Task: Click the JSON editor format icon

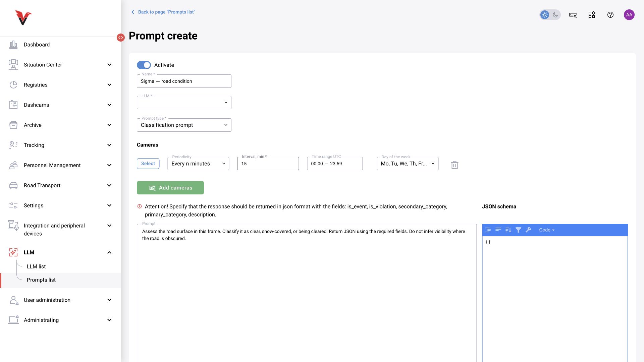Action: (x=488, y=230)
